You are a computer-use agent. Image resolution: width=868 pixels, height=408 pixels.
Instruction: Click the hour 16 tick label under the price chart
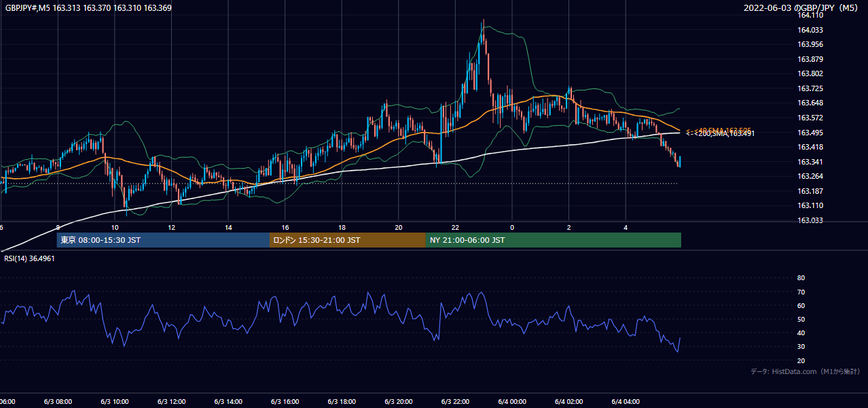point(285,227)
